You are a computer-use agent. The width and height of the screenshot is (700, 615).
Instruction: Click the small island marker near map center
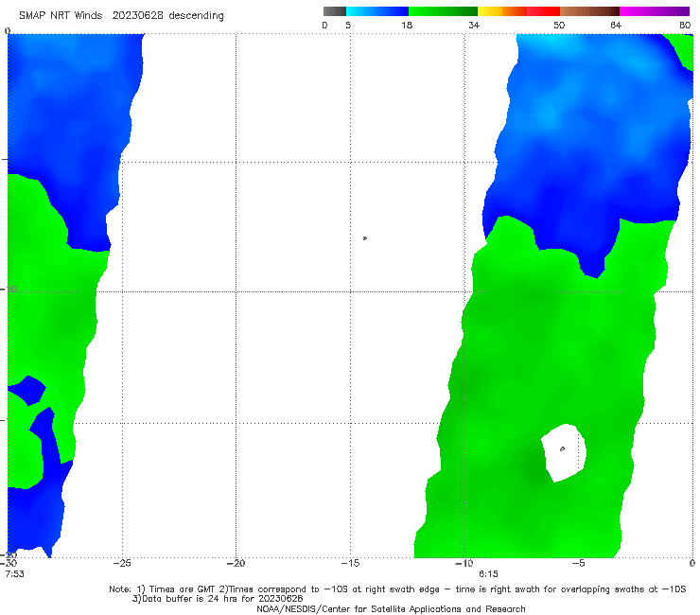[365, 238]
